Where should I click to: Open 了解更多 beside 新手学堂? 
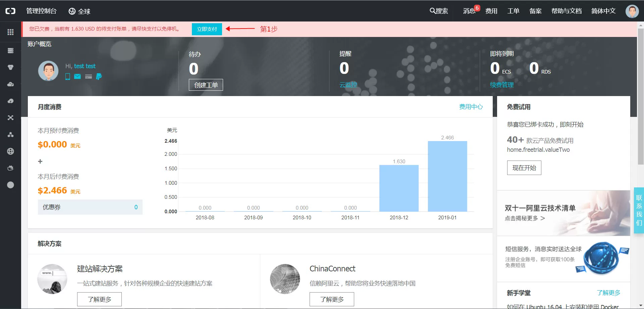tap(608, 293)
